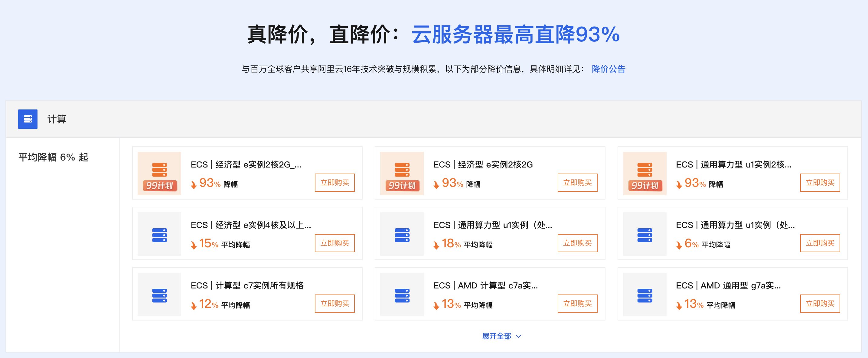Click 立即购买 for 经济型 e实例4核及以上

point(334,243)
